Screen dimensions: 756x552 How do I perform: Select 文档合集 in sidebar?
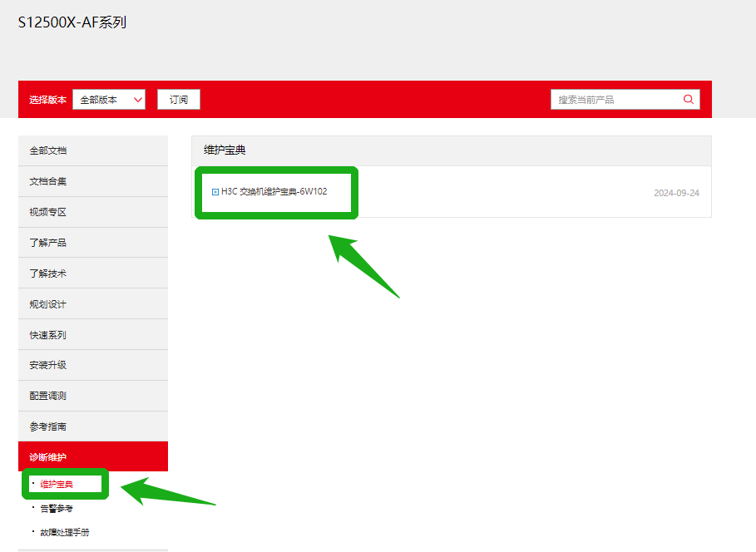93,181
